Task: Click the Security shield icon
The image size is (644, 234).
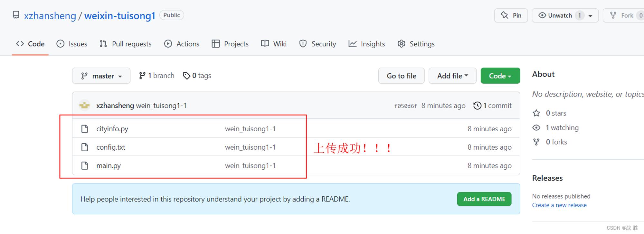Action: click(303, 43)
